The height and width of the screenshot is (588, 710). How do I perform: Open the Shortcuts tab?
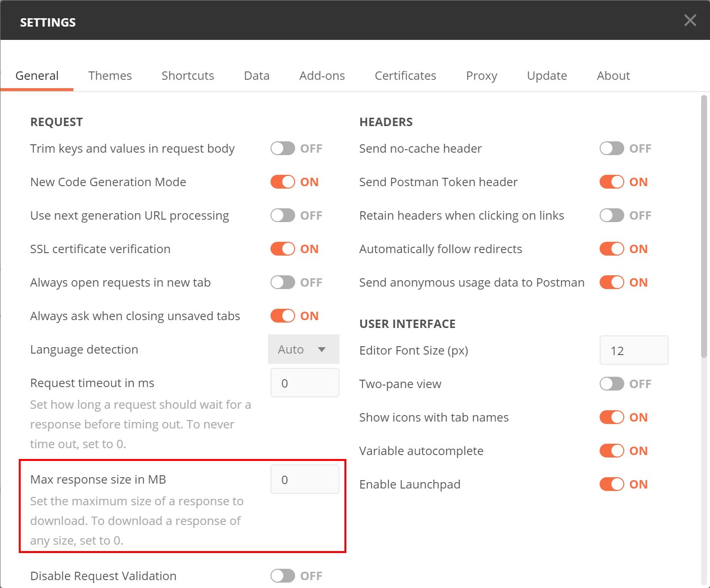(x=188, y=76)
